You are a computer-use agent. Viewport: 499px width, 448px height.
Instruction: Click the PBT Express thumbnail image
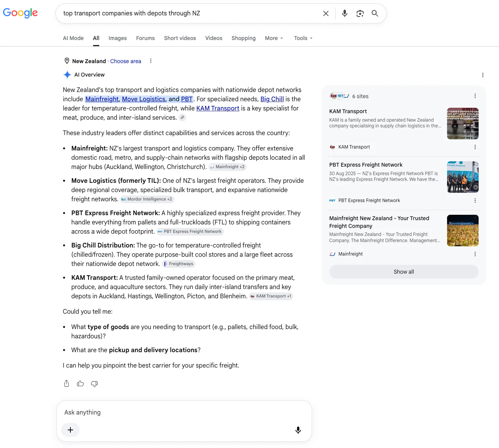[x=463, y=177]
